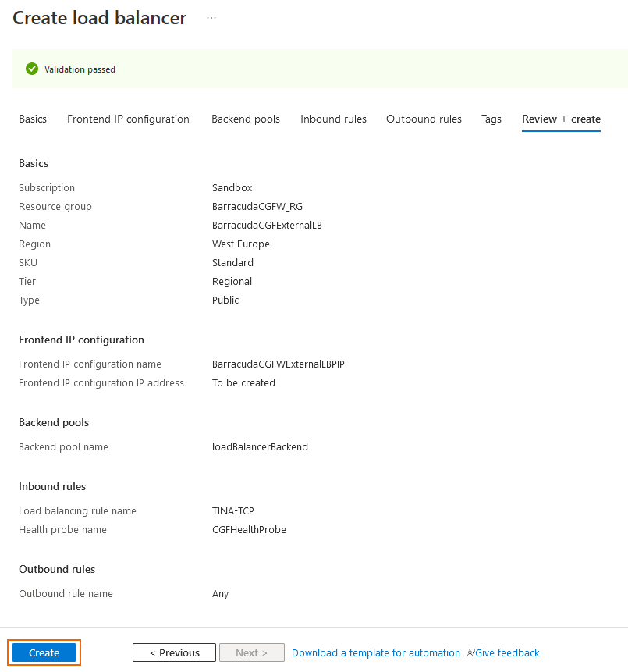Click the Create button
The width and height of the screenshot is (628, 672).
click(x=44, y=652)
